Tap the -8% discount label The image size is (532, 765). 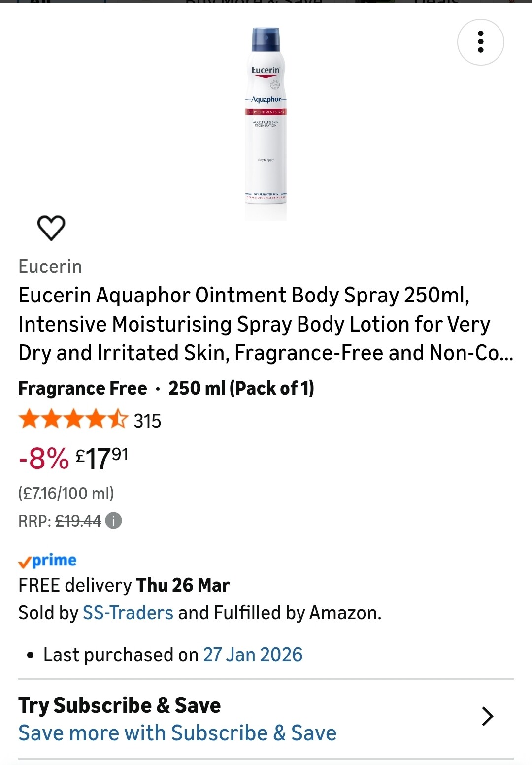click(x=44, y=459)
